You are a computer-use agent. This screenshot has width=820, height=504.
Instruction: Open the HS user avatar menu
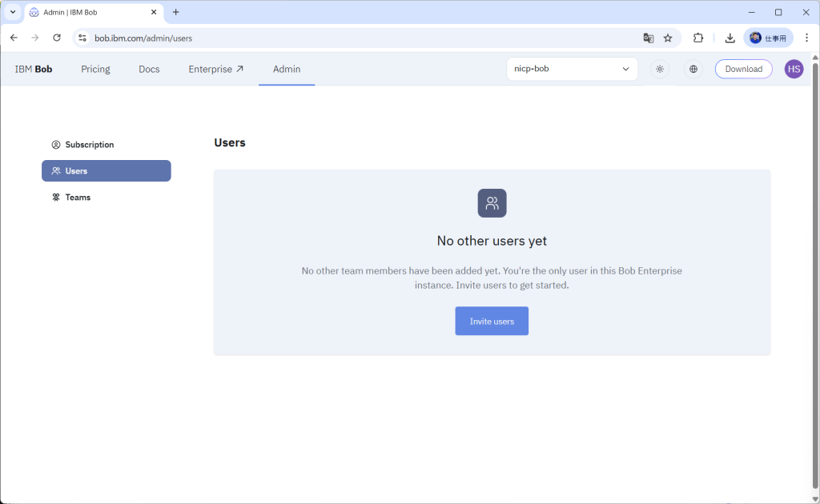pos(794,69)
